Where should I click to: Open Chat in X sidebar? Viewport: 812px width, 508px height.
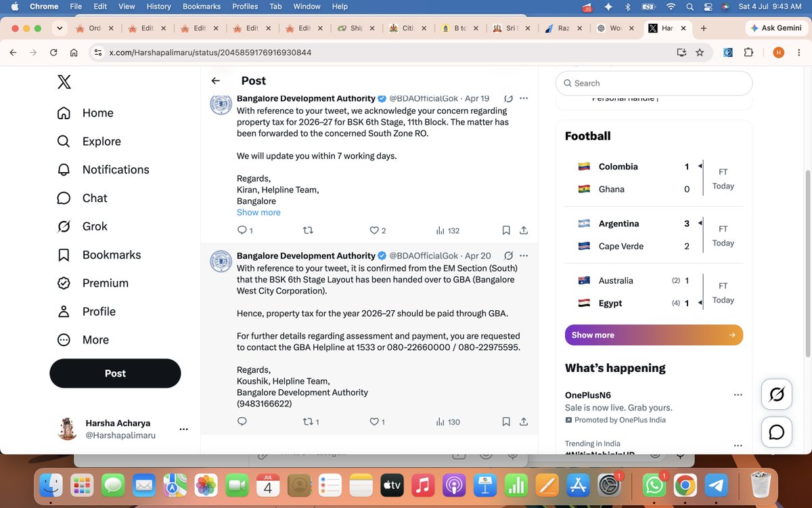(x=82, y=198)
